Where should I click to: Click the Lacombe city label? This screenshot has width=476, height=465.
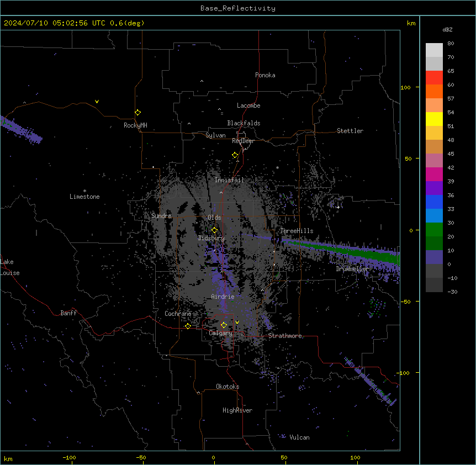pyautogui.click(x=248, y=105)
